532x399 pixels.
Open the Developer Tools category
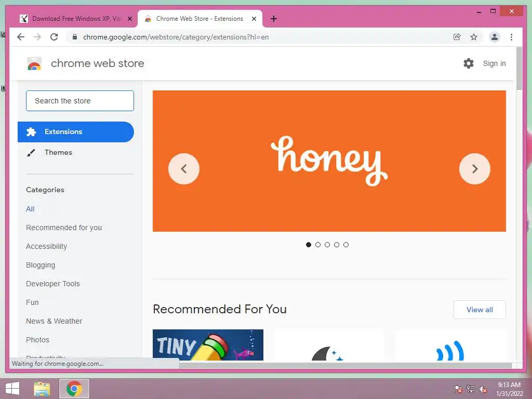coord(53,284)
